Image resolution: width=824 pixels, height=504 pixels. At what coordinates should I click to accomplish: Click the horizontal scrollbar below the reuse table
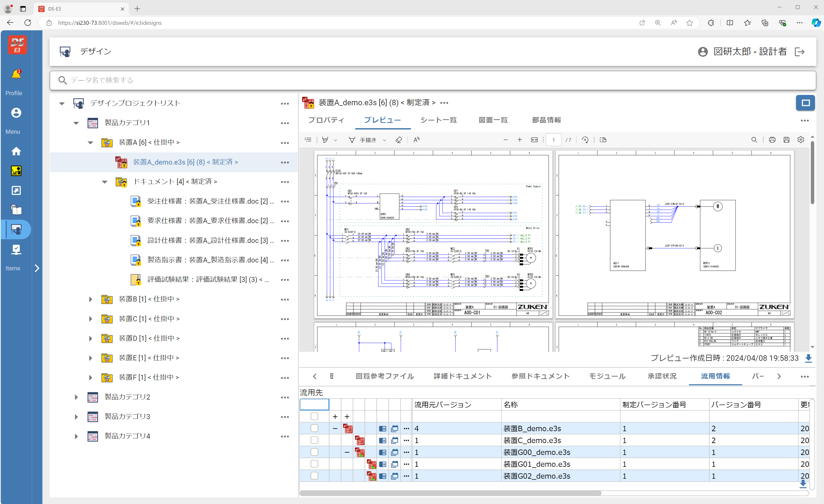point(451,493)
